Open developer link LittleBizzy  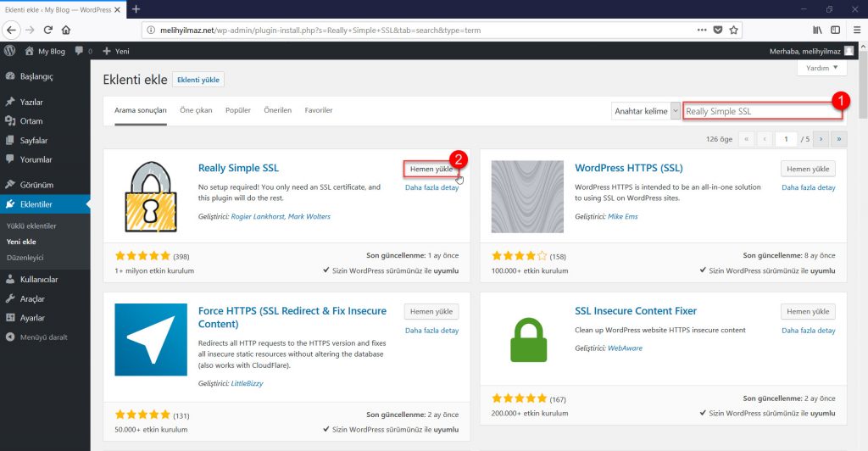[x=247, y=383]
